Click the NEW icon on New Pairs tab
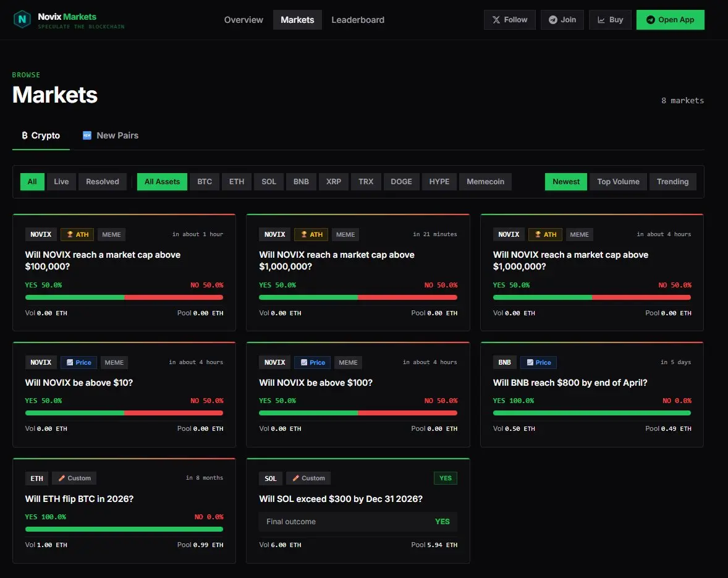This screenshot has height=578, width=728. tap(87, 135)
